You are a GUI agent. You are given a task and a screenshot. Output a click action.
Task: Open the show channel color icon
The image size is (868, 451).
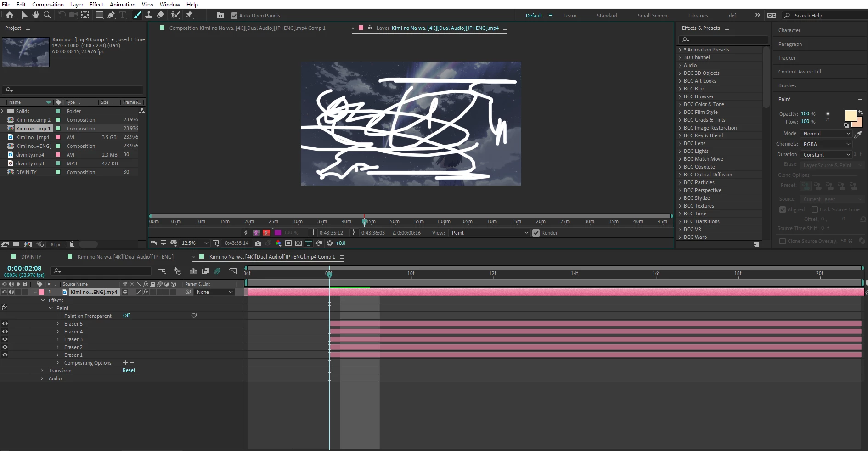(x=278, y=243)
